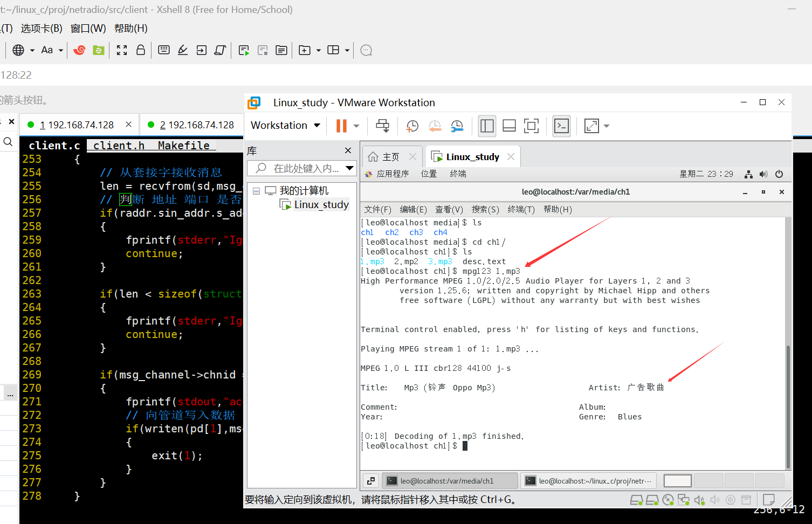Open the library search box dropdown arrow
The width and height of the screenshot is (812, 524).
(349, 168)
